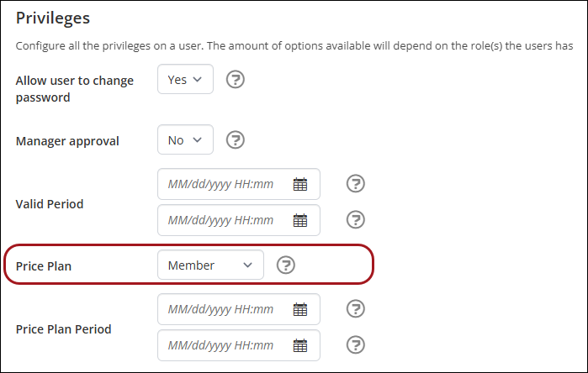Open calendar picker for Valid Period end
The height and width of the screenshot is (373, 588).
[x=300, y=220]
